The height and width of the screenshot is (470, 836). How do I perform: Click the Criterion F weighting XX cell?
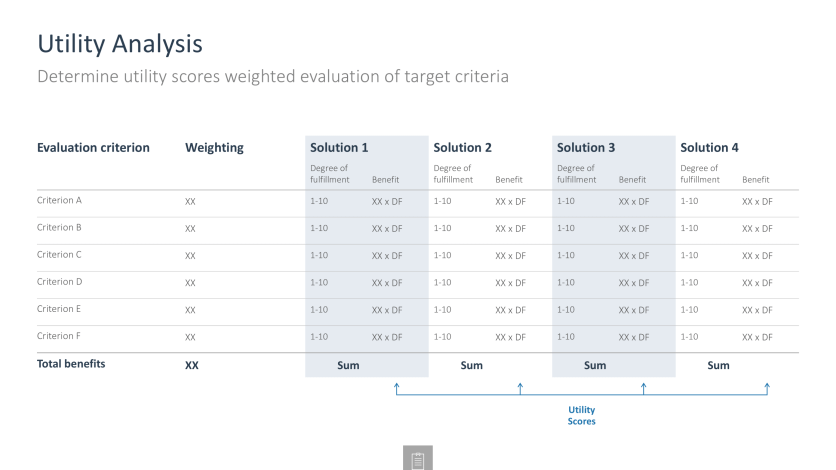190,337
